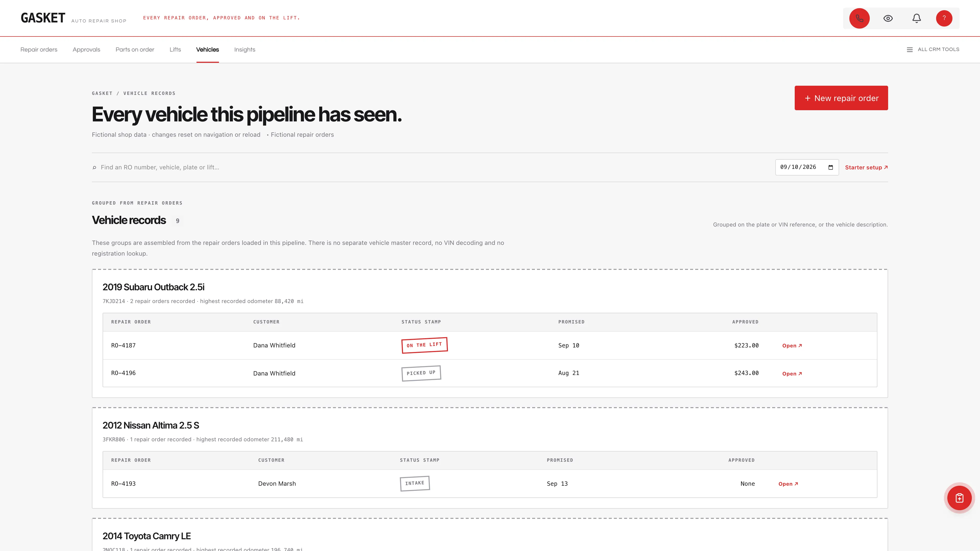Click the floating clipboard button
Image resolution: width=980 pixels, height=551 pixels.
coord(959,498)
